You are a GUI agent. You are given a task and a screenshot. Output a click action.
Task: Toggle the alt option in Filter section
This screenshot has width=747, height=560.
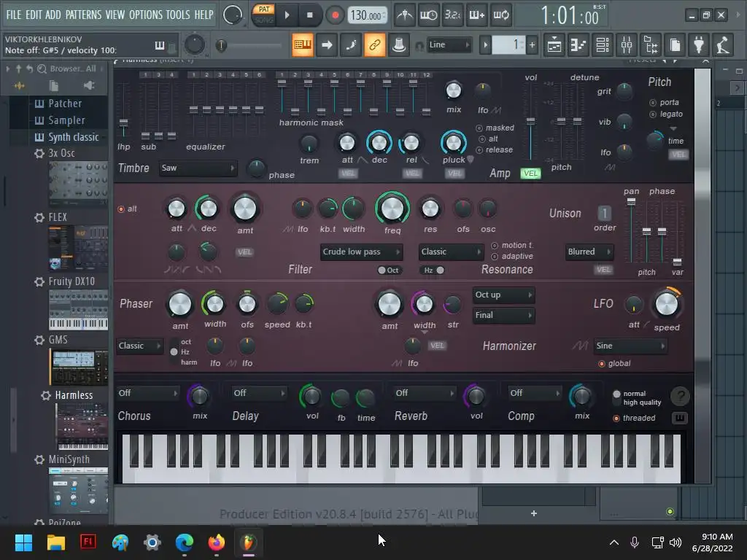point(121,209)
